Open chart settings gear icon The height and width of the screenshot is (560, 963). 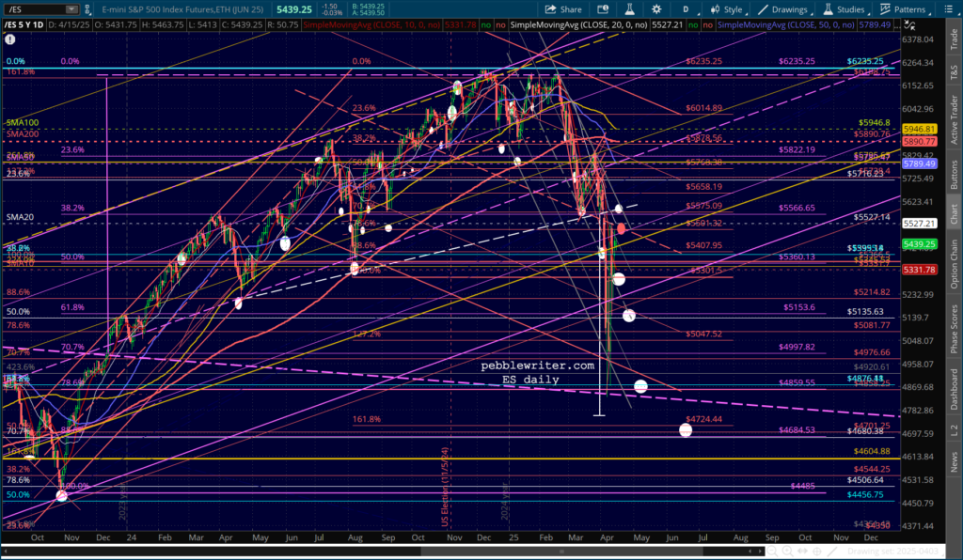pyautogui.click(x=656, y=9)
